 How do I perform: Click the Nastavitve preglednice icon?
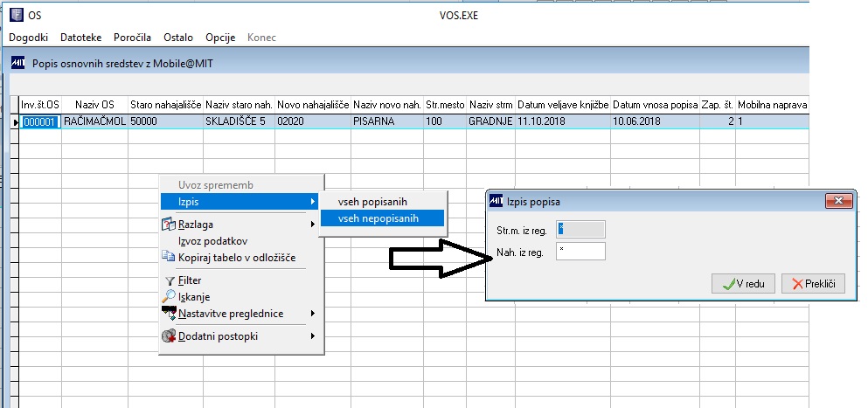[x=169, y=314]
